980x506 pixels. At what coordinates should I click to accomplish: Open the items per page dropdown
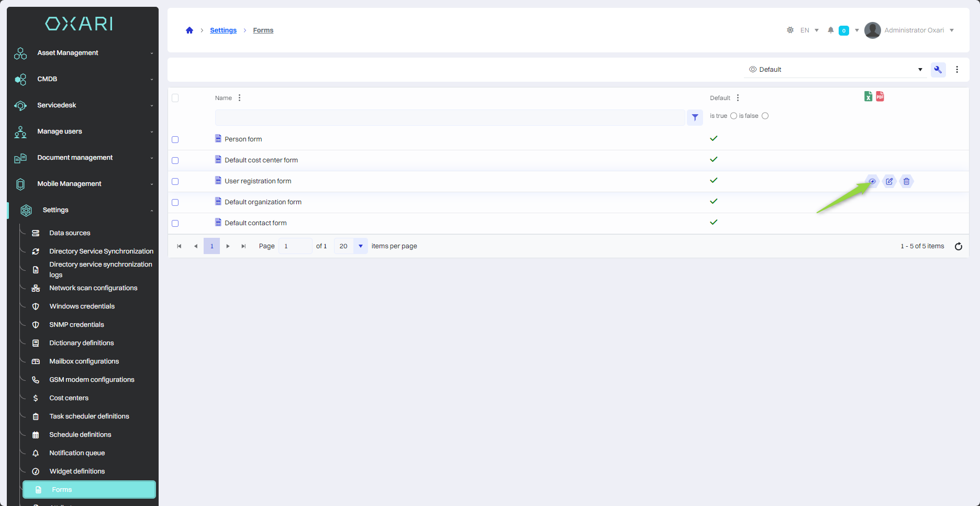(x=360, y=246)
